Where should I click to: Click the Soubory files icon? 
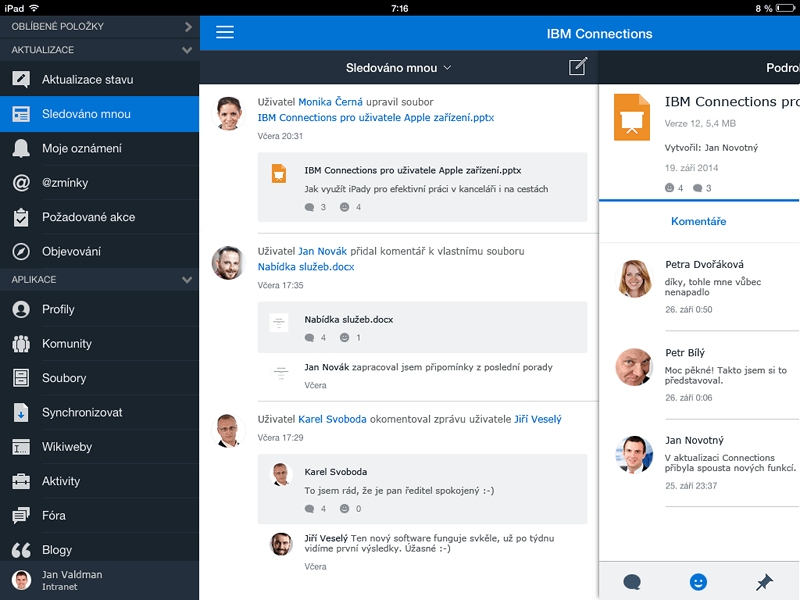coord(21,378)
